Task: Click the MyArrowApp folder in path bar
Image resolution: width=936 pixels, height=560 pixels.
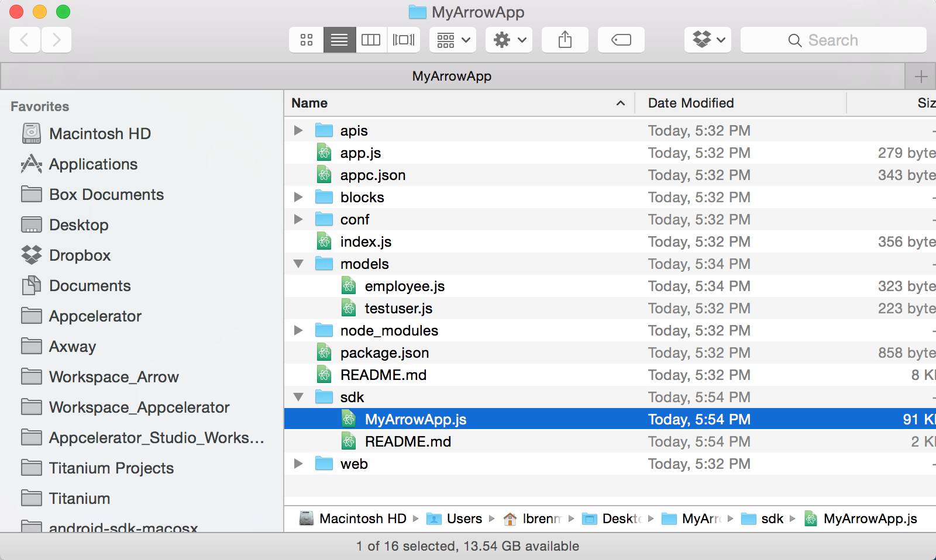Action: click(691, 518)
